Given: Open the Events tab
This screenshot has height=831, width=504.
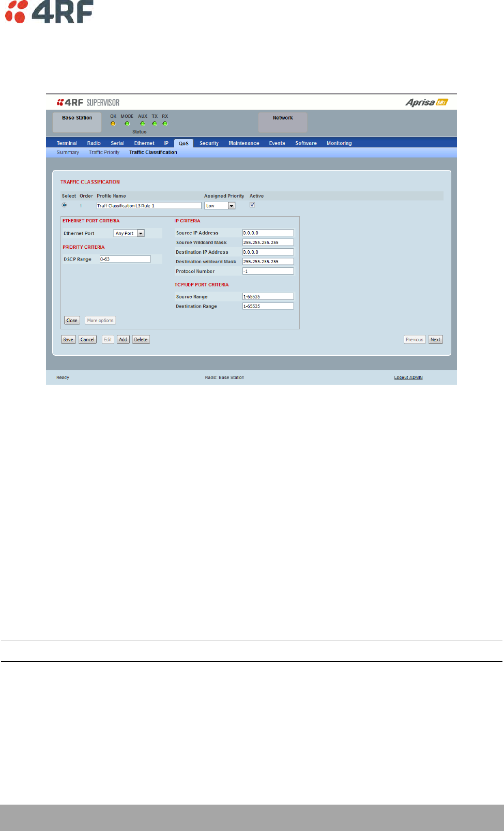Looking at the screenshot, I should pyautogui.click(x=277, y=143).
